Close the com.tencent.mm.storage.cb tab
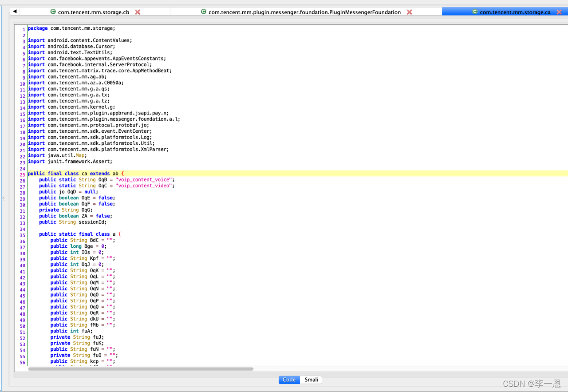The height and width of the screenshot is (392, 568). [138, 12]
